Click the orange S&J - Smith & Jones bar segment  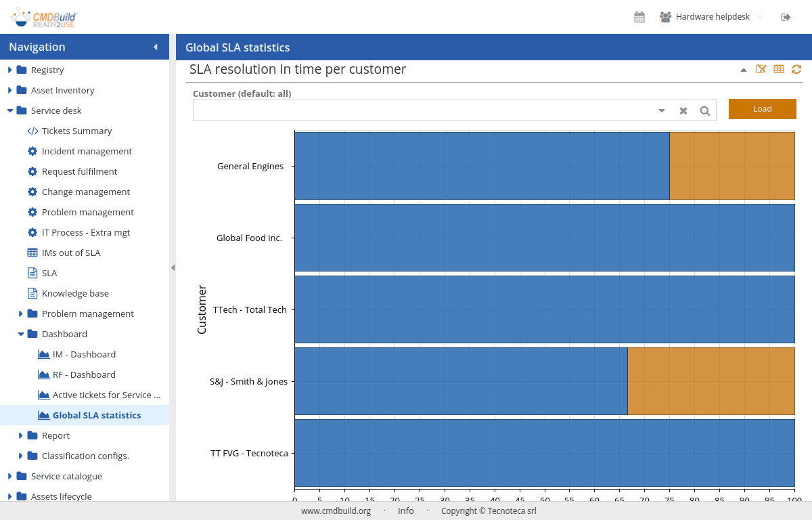click(x=710, y=381)
